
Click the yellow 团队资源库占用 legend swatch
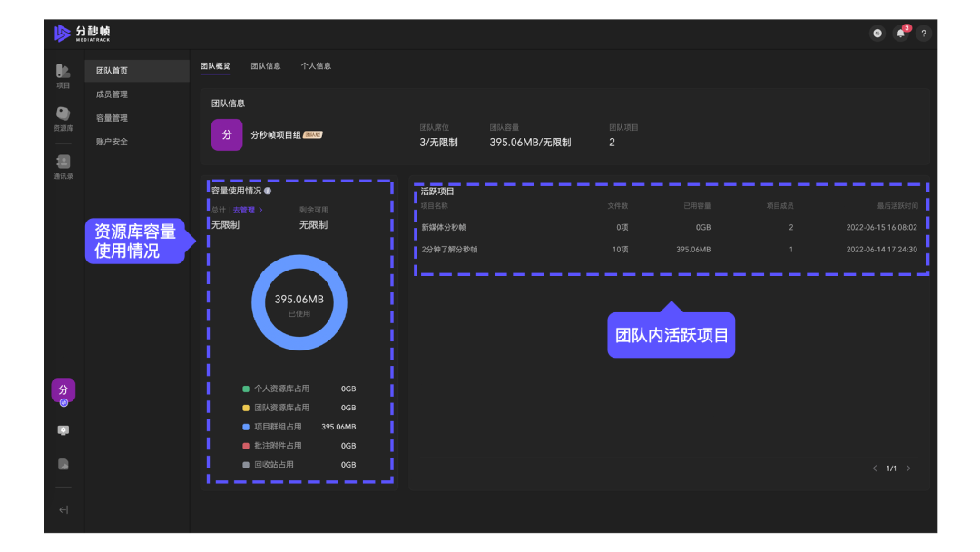(246, 408)
